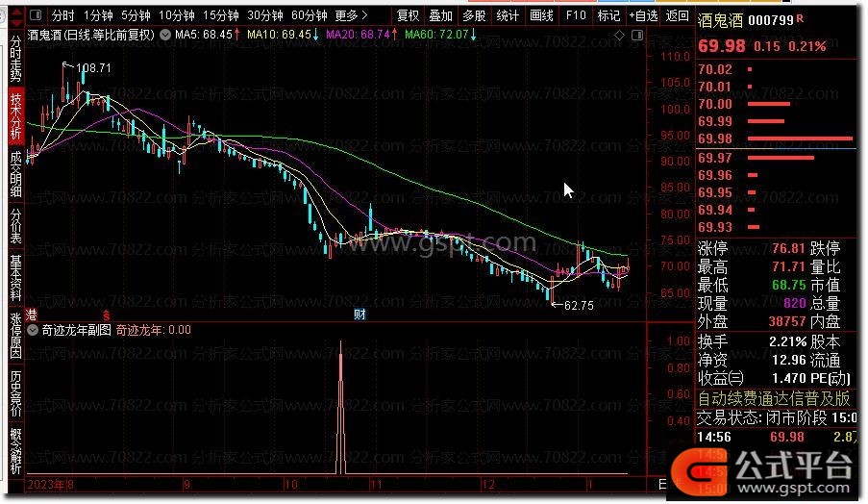Click the ask price row 70.00

coord(778,104)
